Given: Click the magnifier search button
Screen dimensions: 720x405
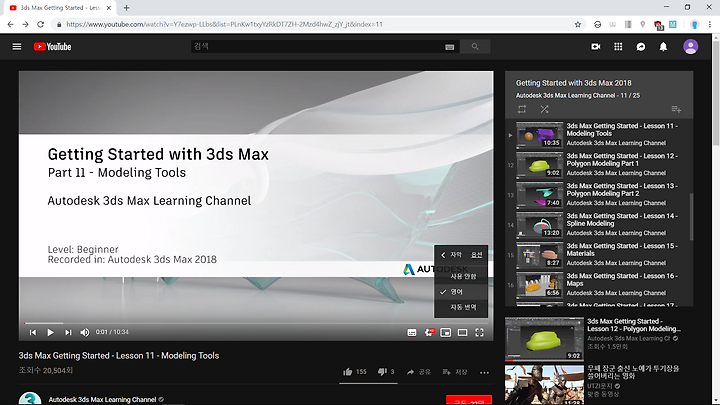Looking at the screenshot, I should (x=475, y=46).
